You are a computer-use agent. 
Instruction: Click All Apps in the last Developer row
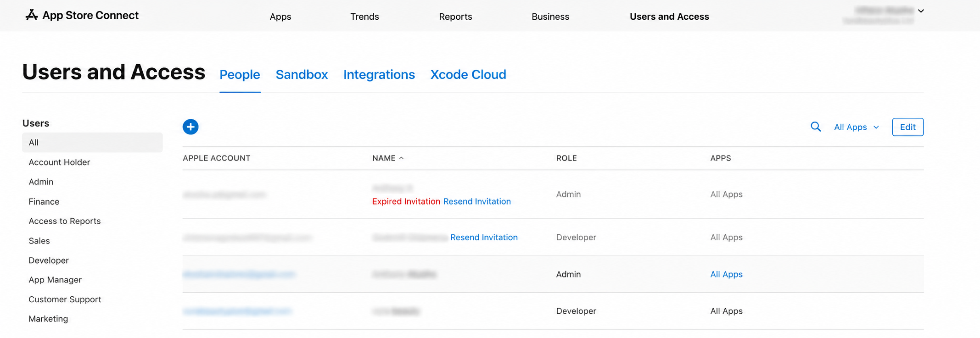tap(726, 311)
